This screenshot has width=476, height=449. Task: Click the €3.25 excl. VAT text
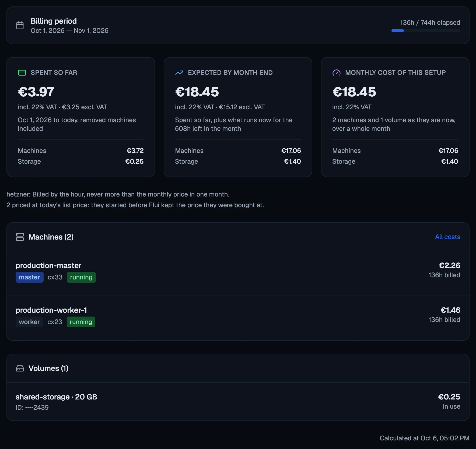[x=84, y=107]
